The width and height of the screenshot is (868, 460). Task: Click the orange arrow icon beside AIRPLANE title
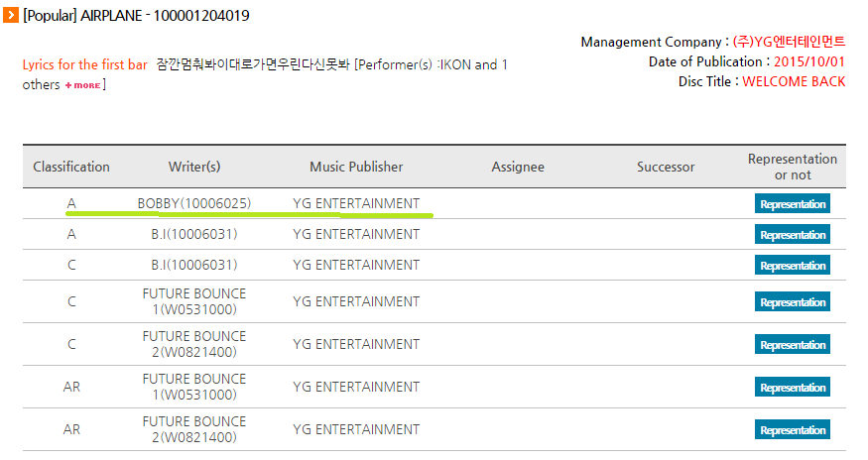[11, 15]
